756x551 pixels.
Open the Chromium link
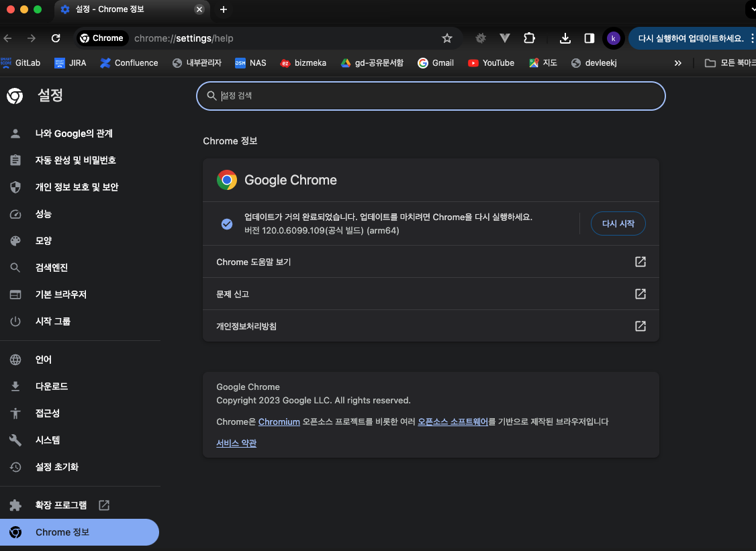point(279,421)
